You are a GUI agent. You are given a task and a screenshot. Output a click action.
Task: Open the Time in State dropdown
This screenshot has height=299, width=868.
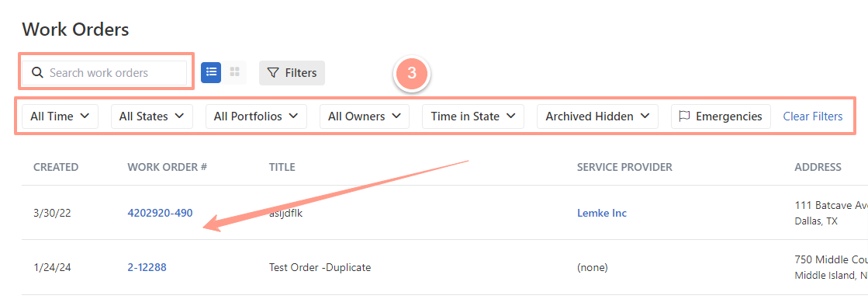(473, 116)
